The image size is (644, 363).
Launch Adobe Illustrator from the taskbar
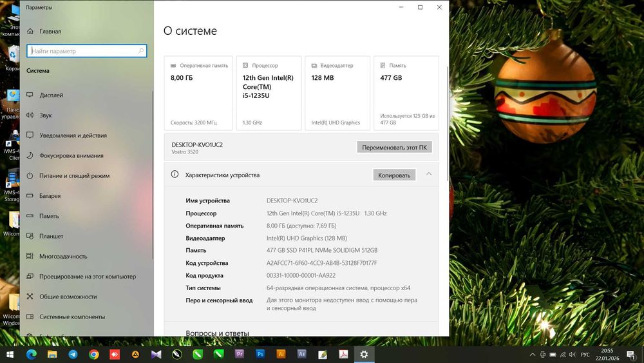pos(281,354)
